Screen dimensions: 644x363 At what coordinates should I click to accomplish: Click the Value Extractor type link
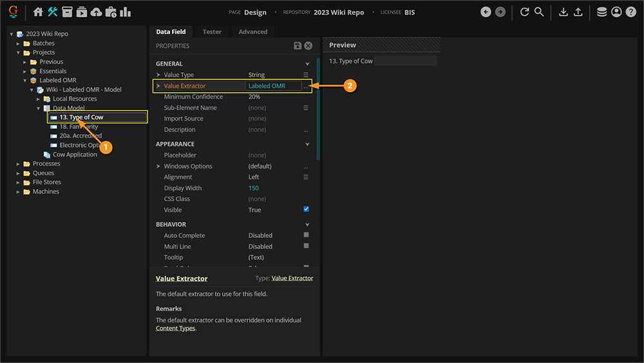pos(292,279)
